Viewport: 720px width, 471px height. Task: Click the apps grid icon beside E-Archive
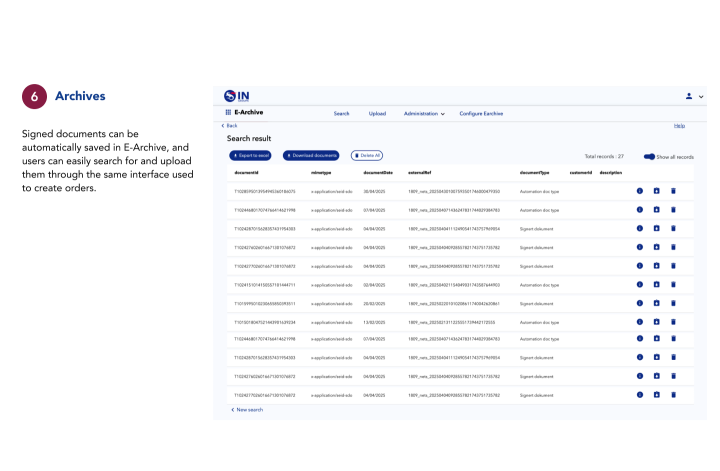pyautogui.click(x=228, y=113)
